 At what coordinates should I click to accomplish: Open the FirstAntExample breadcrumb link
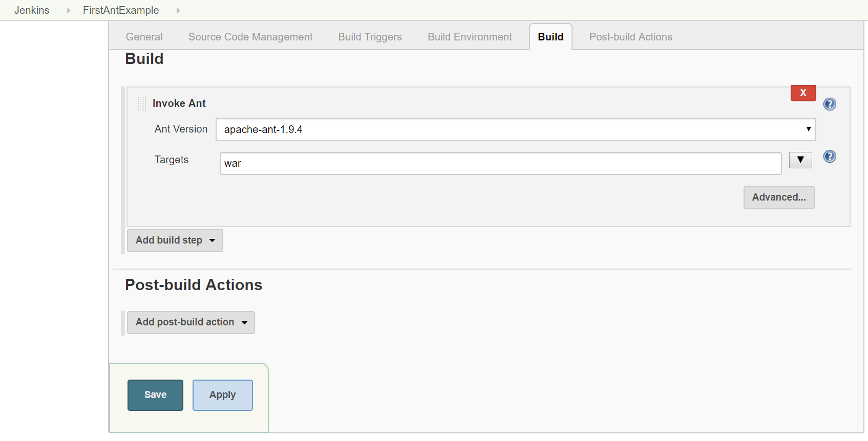pos(121,10)
